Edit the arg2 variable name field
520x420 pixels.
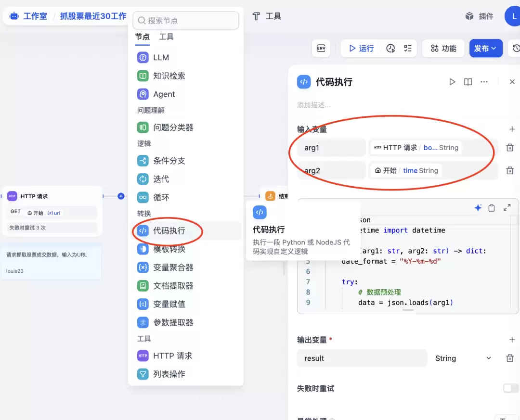point(332,170)
